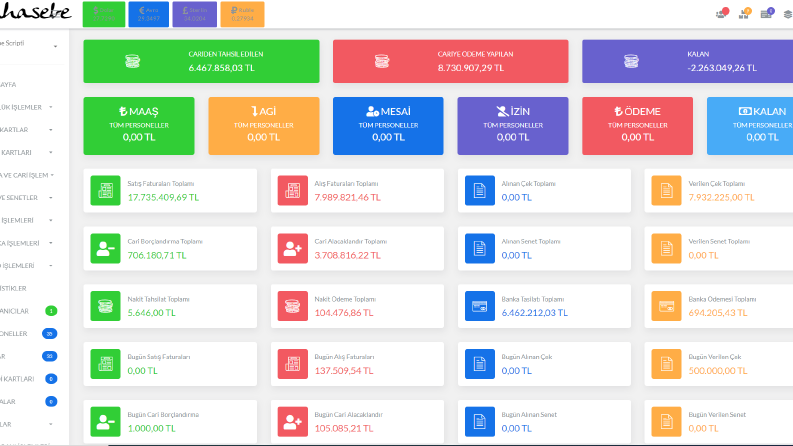Click the Alış Faturaları Toplamı red invoice icon
This screenshot has height=446, width=793.
(x=292, y=190)
